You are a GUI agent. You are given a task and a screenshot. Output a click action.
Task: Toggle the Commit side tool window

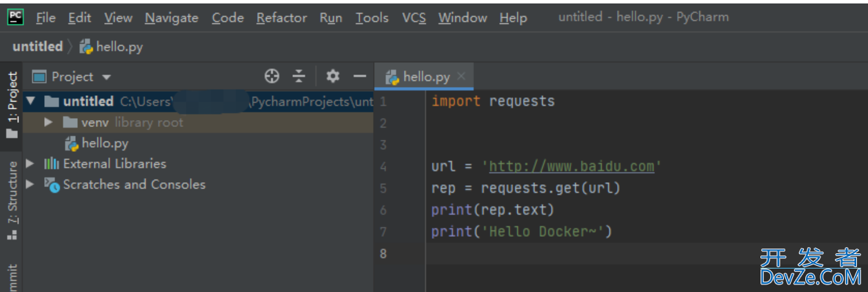(12, 278)
